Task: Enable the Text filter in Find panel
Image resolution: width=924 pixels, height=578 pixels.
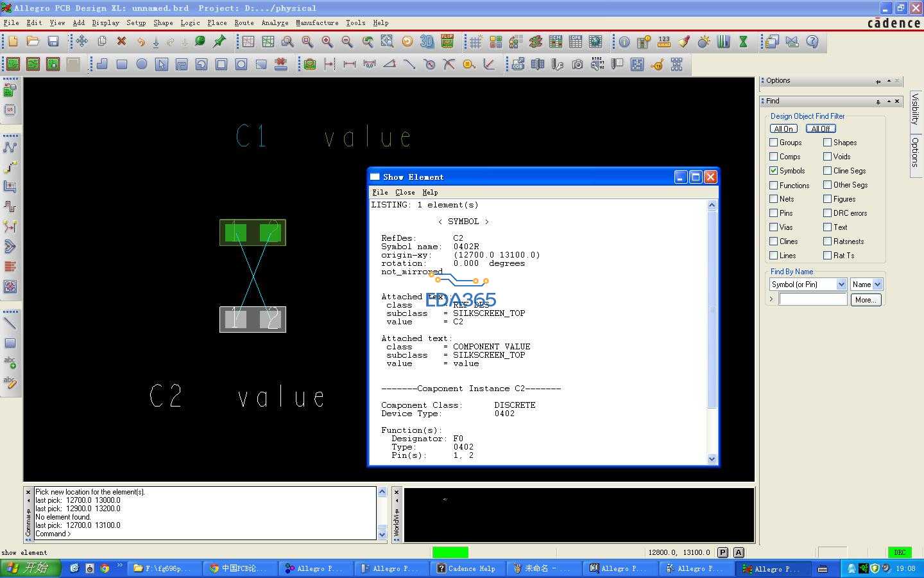Action: tap(827, 227)
